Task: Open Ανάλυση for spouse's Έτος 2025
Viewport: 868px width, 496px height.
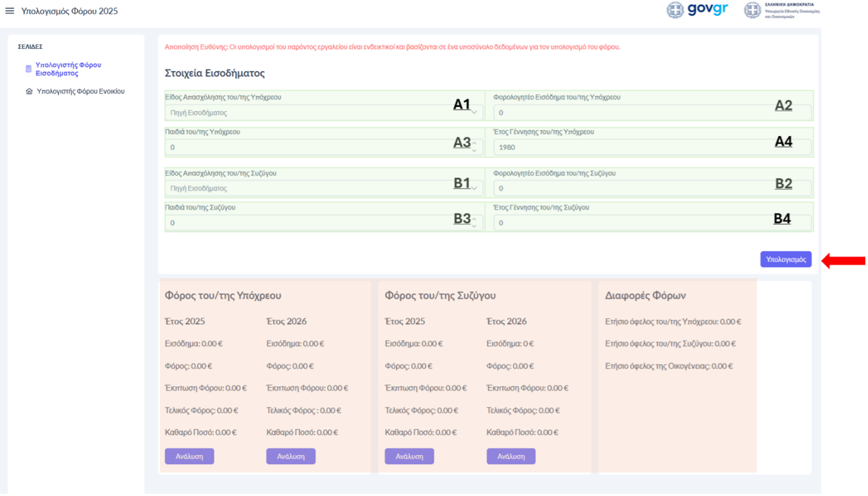Action: pos(409,456)
